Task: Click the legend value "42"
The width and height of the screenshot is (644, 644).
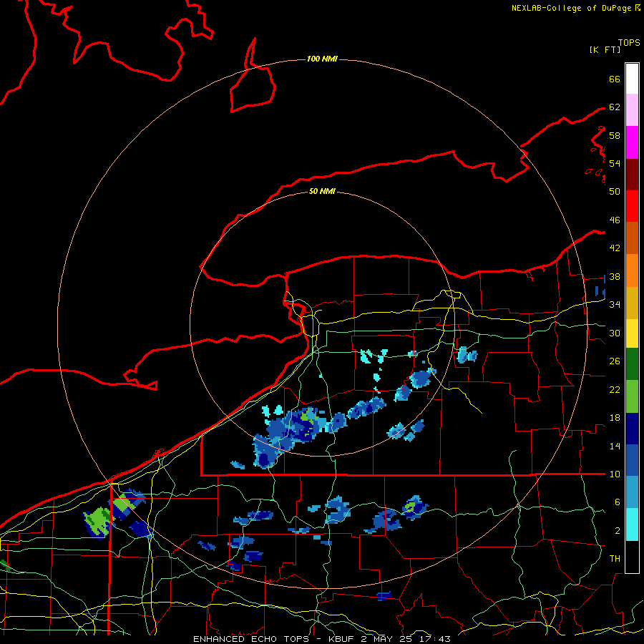Action: pos(615,248)
